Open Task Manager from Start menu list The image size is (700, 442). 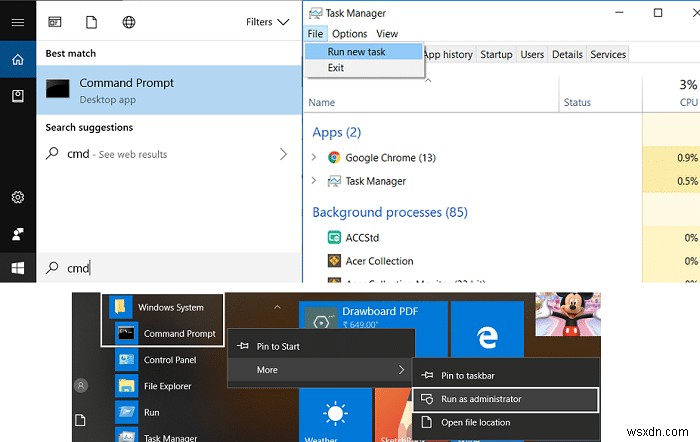click(170, 438)
